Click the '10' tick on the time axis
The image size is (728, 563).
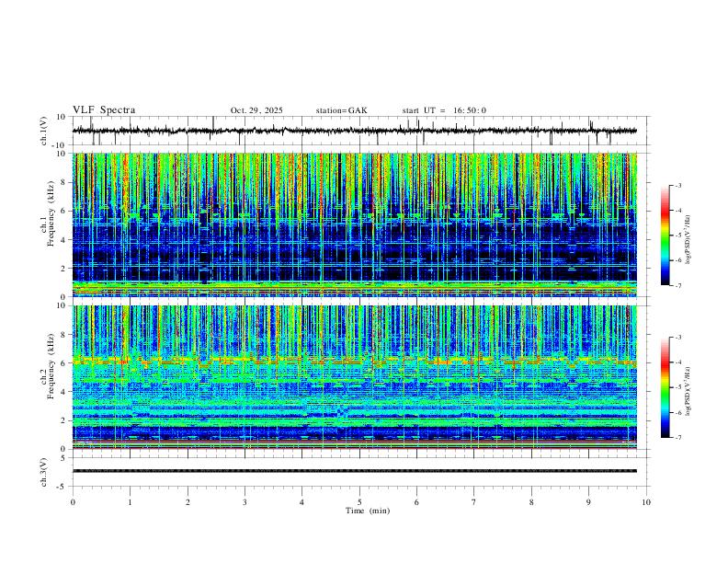pos(646,502)
